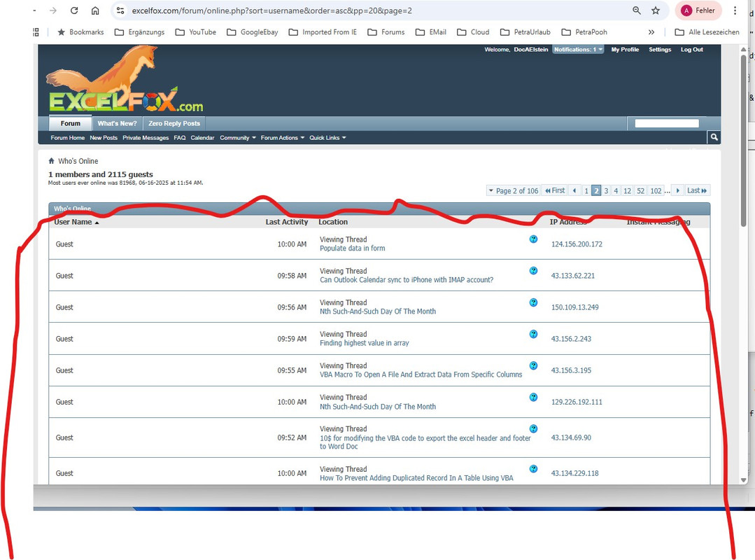Switch to the Forum tab

coord(70,123)
